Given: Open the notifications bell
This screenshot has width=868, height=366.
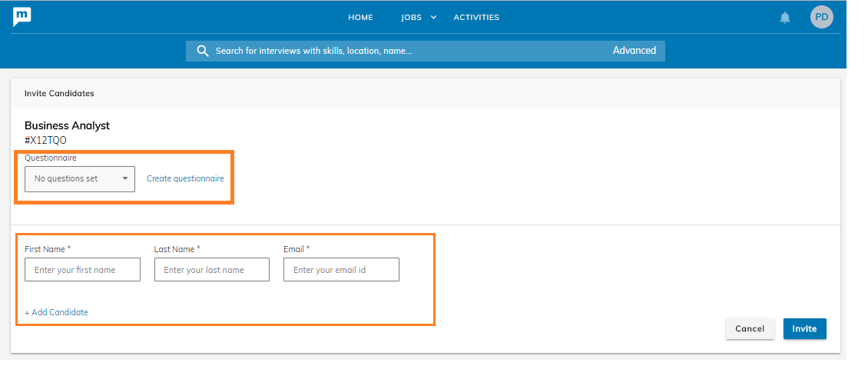Looking at the screenshot, I should click(x=784, y=18).
